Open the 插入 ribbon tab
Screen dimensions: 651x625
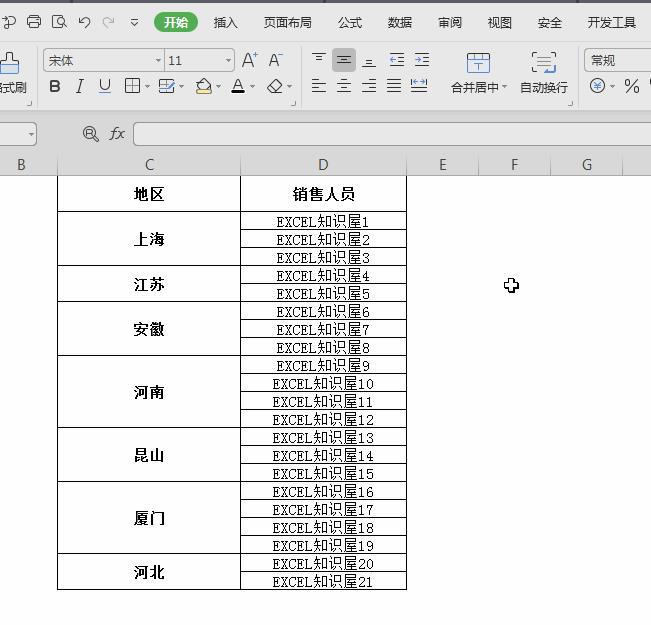coord(225,22)
